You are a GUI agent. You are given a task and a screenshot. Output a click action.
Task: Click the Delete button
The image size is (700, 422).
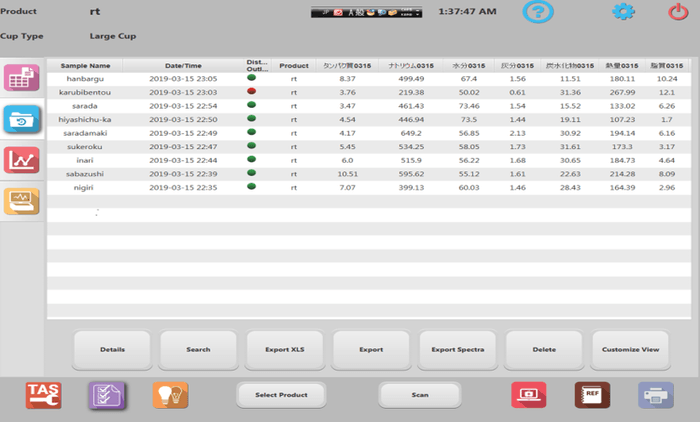point(544,350)
